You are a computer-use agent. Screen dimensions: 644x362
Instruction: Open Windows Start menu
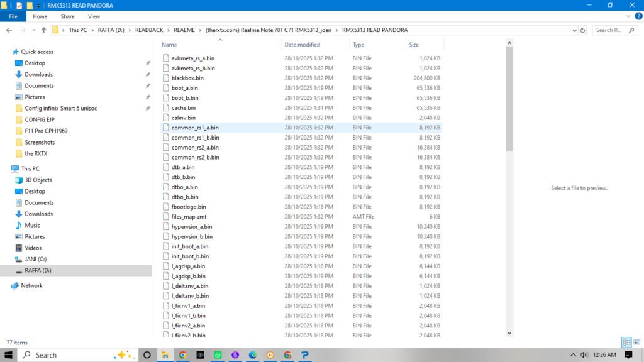[8, 355]
